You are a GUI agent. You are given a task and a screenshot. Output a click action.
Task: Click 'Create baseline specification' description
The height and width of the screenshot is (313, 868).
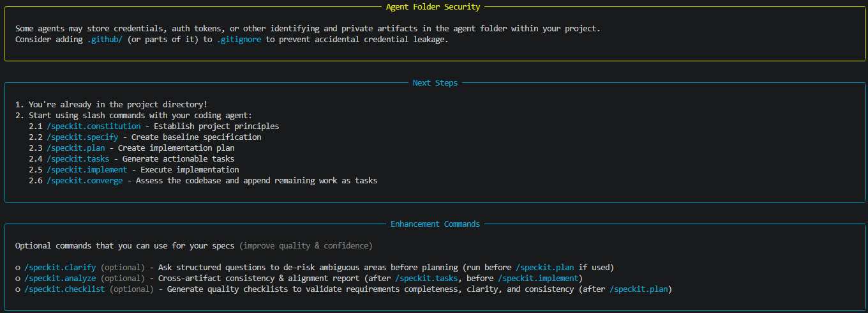pyautogui.click(x=196, y=137)
